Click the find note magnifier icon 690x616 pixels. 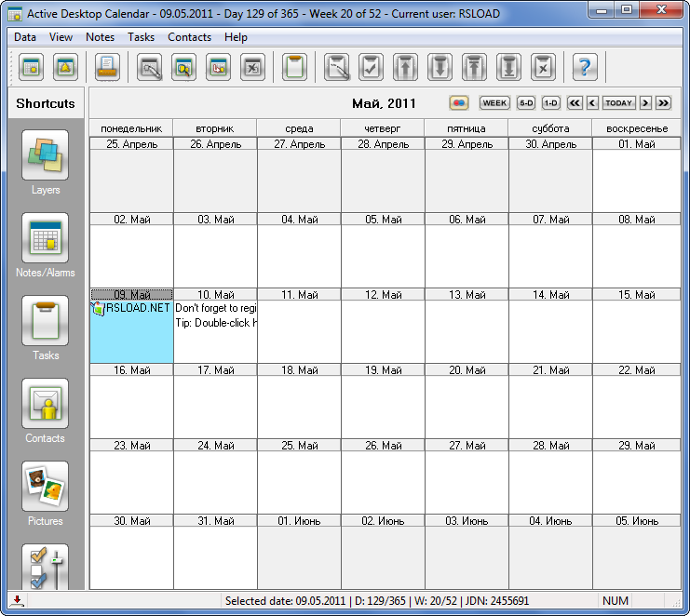[184, 67]
